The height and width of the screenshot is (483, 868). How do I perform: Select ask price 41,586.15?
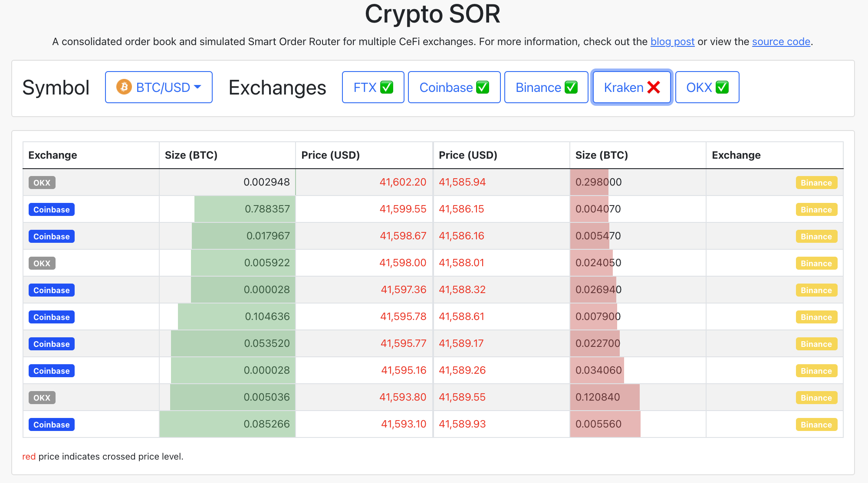click(x=461, y=209)
